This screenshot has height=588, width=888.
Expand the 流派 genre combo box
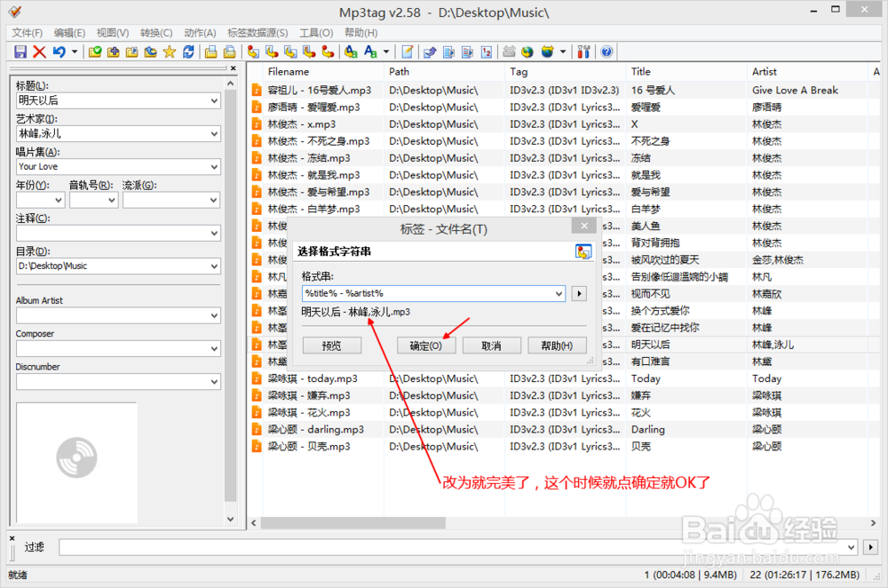[214, 200]
